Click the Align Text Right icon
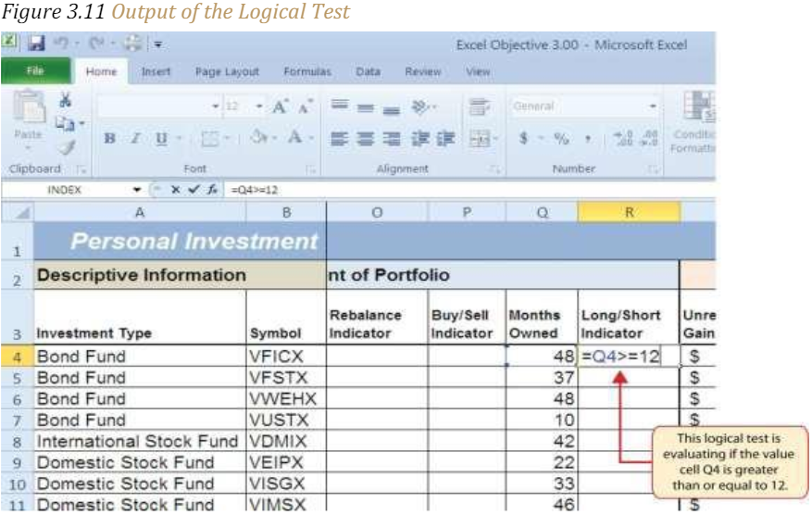This screenshot has height=515, width=812. coord(391,138)
